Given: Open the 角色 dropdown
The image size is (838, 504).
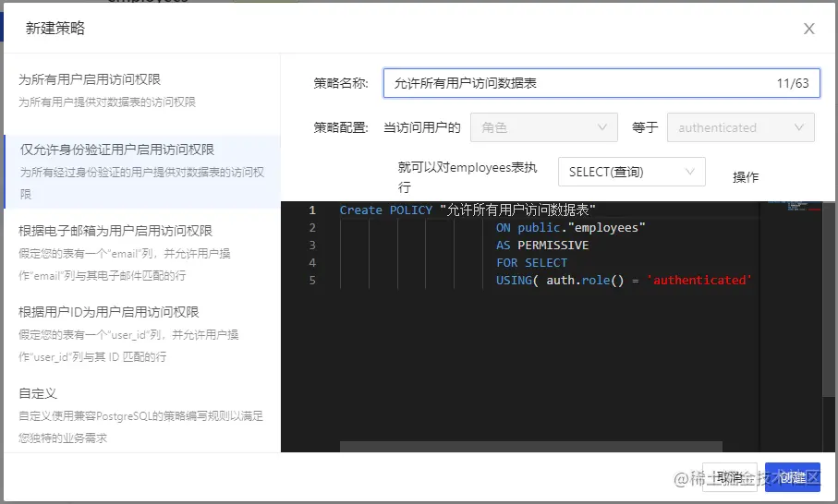Looking at the screenshot, I should (x=543, y=127).
